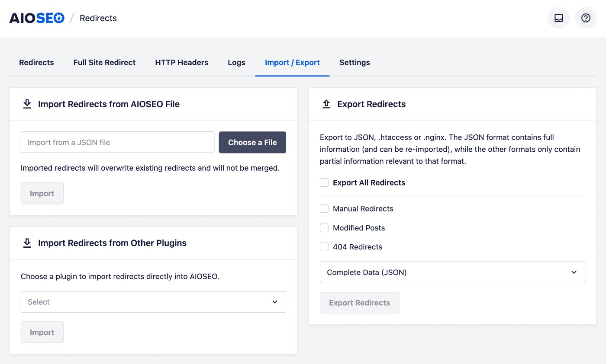The image size is (606, 364).
Task: Check the Manual Redirects option
Action: point(324,208)
